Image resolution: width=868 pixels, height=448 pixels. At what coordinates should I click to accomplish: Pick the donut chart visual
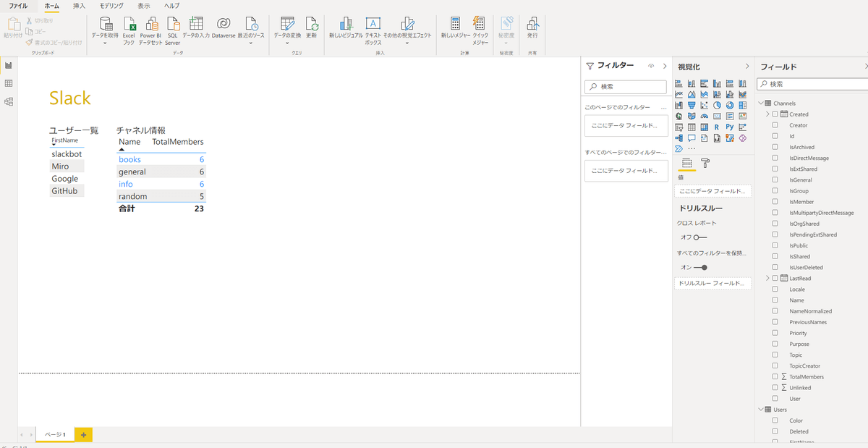click(x=730, y=105)
